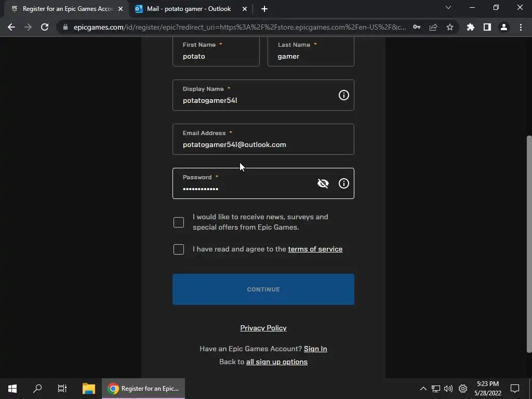532x399 pixels.
Task: Switch to the Epic Games register tab
Action: pyautogui.click(x=66, y=9)
